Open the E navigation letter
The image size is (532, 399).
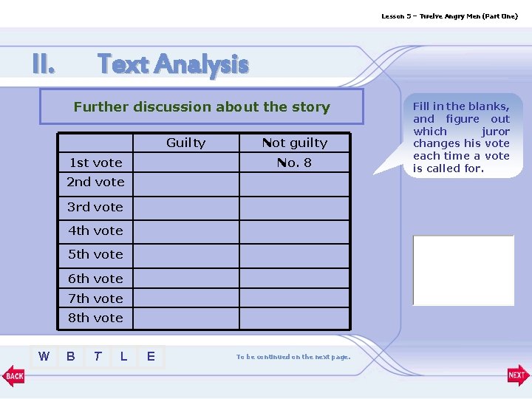point(151,356)
